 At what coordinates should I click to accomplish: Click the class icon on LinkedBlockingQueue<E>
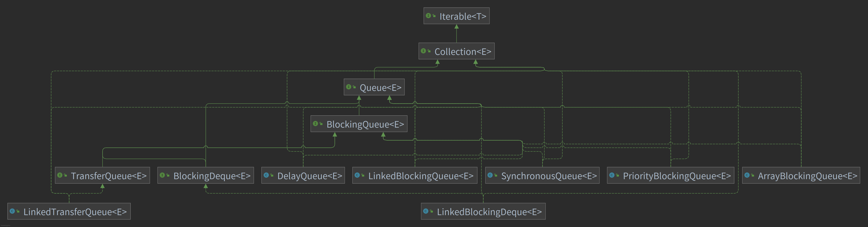[x=357, y=175]
